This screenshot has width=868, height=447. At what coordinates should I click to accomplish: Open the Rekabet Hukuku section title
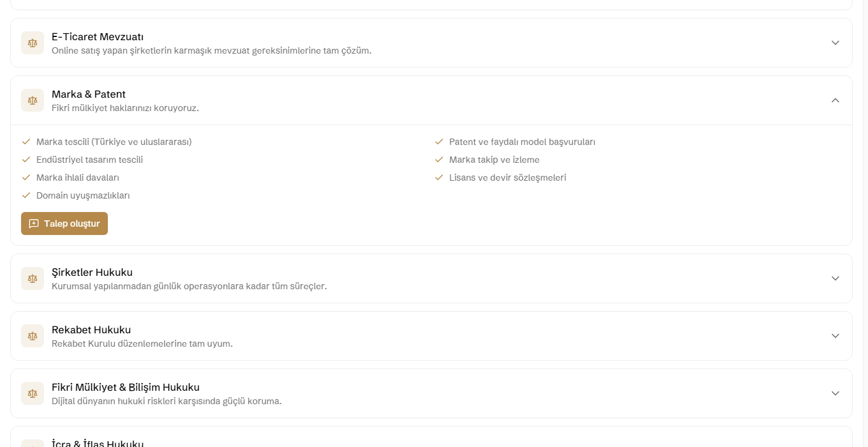[x=91, y=330]
